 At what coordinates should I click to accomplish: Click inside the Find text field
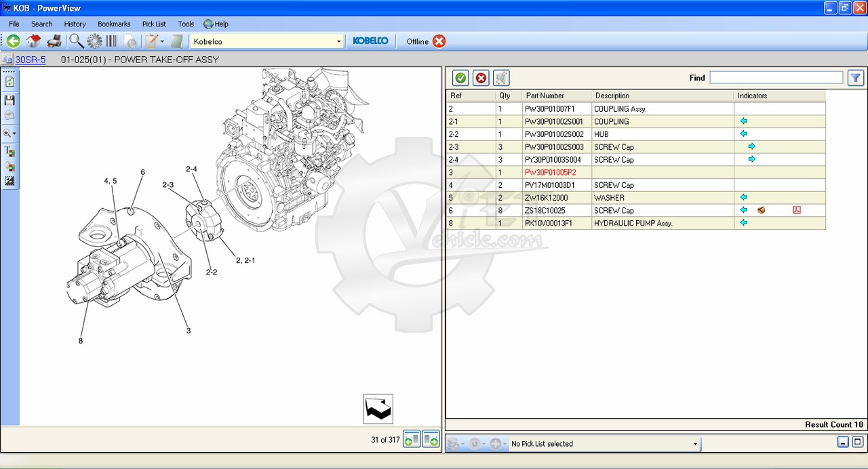(x=776, y=78)
